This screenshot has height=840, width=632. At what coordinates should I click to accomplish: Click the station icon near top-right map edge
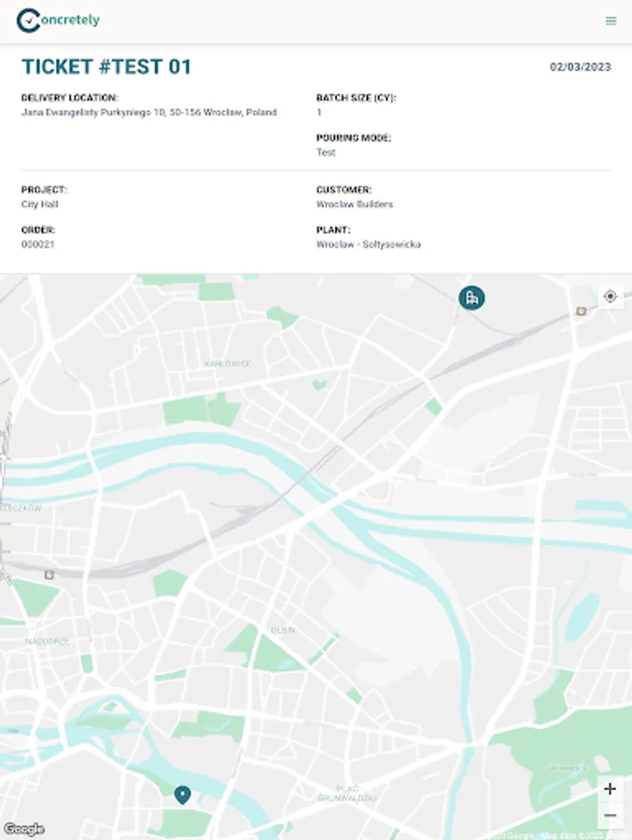pyautogui.click(x=581, y=311)
